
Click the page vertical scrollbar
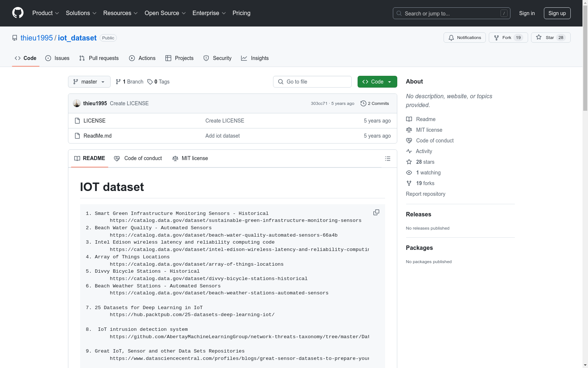click(x=585, y=184)
